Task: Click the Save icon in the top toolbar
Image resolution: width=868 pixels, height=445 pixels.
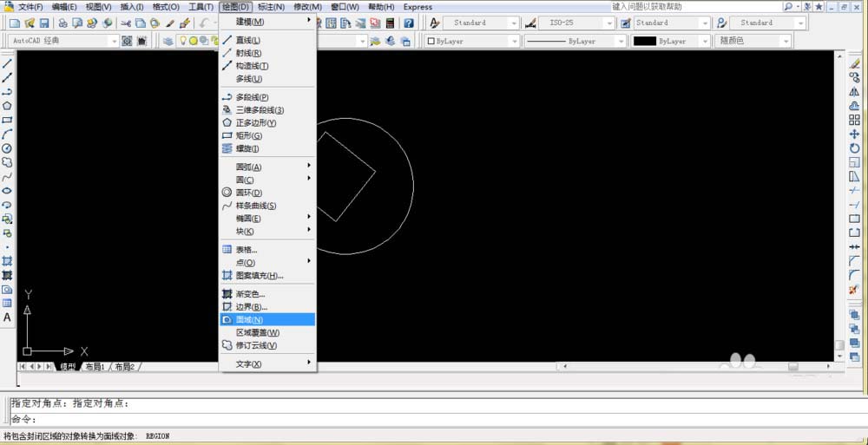Action: pos(44,23)
